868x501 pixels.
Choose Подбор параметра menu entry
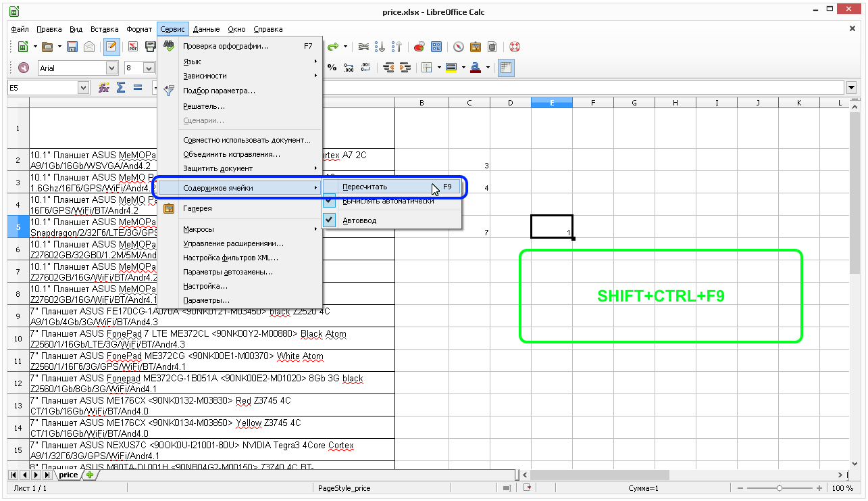pos(240,91)
